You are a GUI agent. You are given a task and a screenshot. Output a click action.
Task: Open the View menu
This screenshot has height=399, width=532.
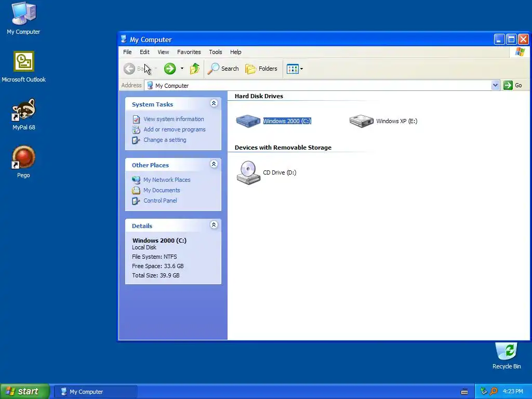pyautogui.click(x=163, y=52)
